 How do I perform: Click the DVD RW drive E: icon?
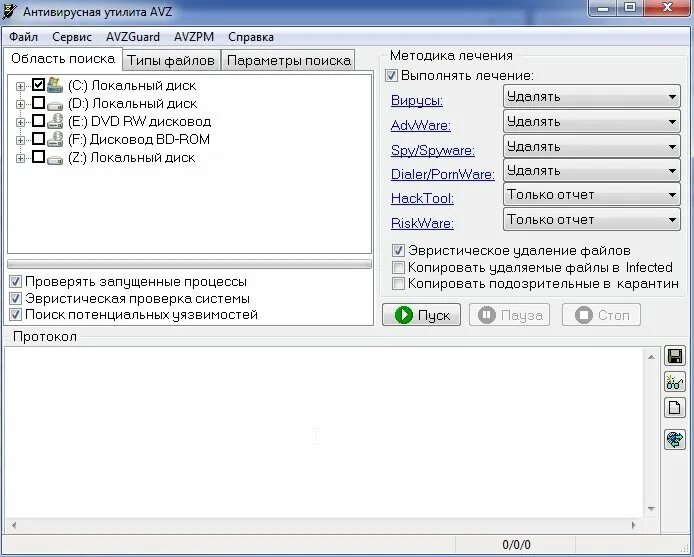tap(55, 122)
